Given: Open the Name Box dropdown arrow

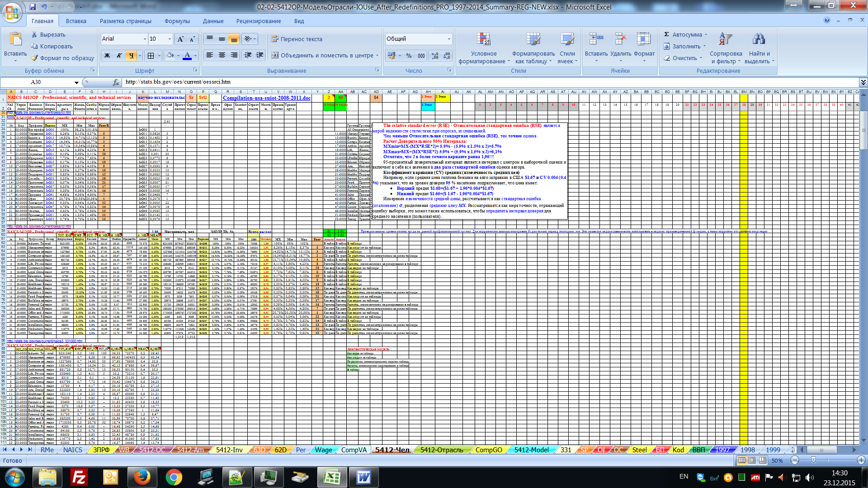Looking at the screenshot, I should (76, 82).
